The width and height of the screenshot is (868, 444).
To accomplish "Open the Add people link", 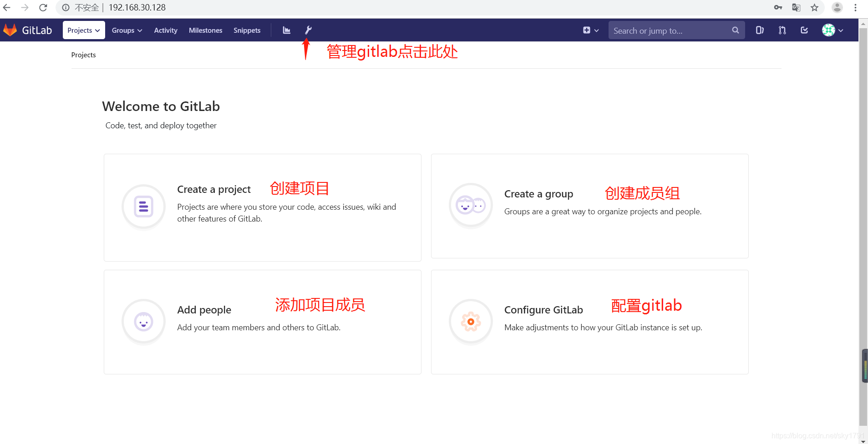I will [x=204, y=310].
